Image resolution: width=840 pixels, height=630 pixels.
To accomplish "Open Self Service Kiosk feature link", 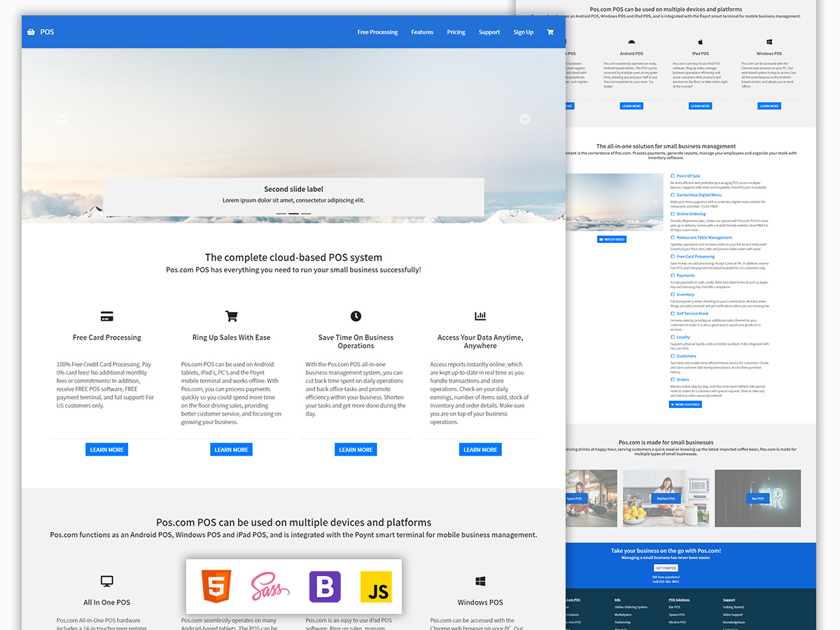I will (692, 314).
